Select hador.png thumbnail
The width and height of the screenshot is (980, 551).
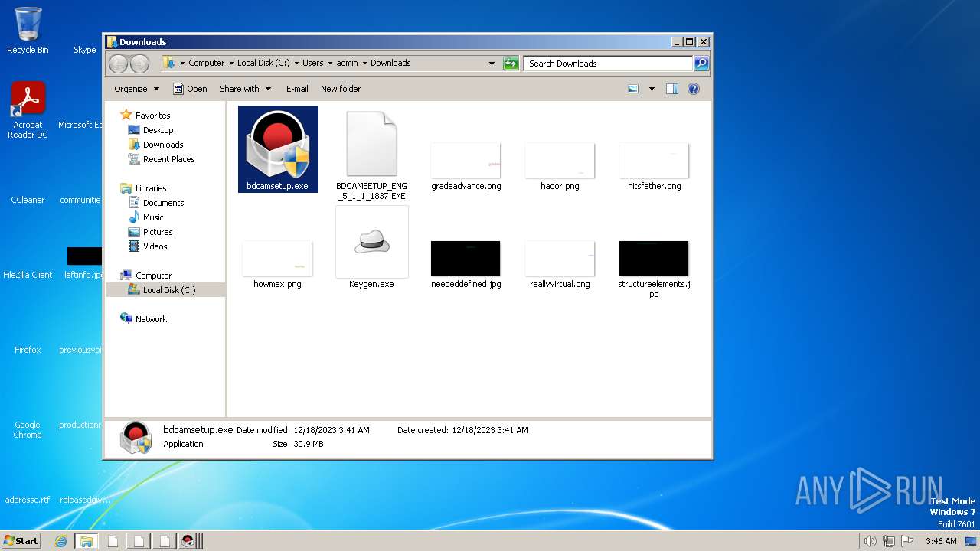(560, 160)
